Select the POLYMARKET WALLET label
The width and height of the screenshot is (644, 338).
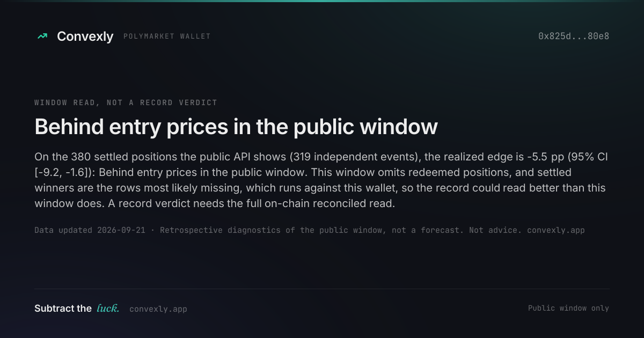pos(167,36)
